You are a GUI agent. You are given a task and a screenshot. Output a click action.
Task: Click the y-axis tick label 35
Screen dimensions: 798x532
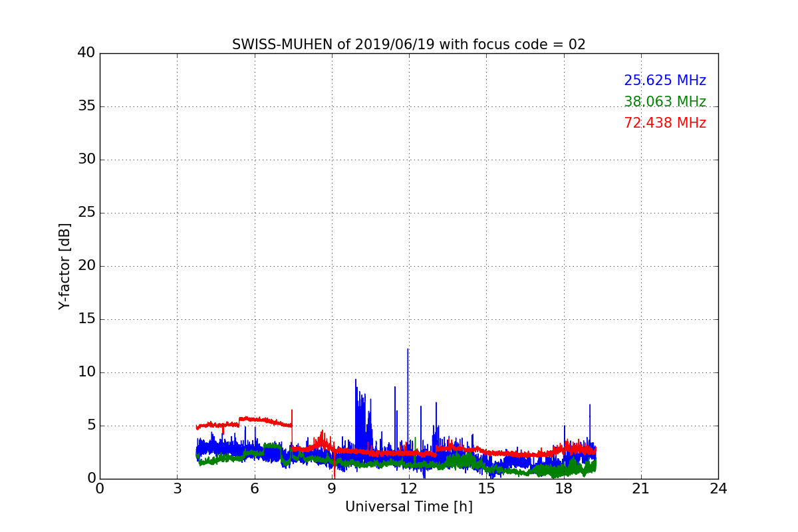click(x=86, y=106)
